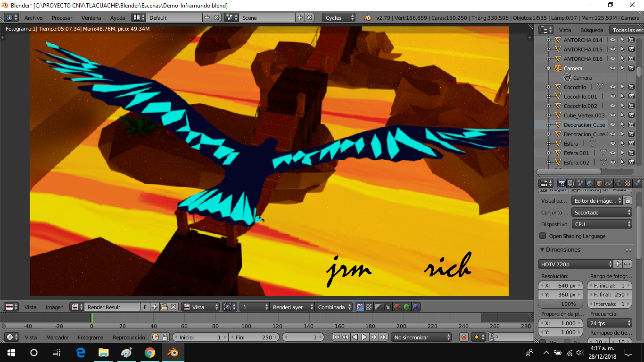Open the Render Layers properties tab
The image size is (644, 362).
coord(571,183)
